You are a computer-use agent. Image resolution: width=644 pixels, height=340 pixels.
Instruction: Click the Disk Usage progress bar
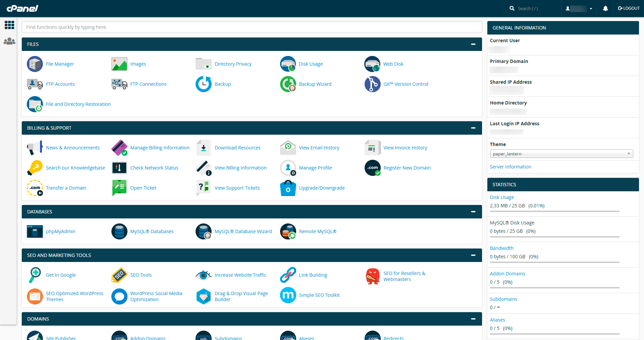[x=554, y=211]
